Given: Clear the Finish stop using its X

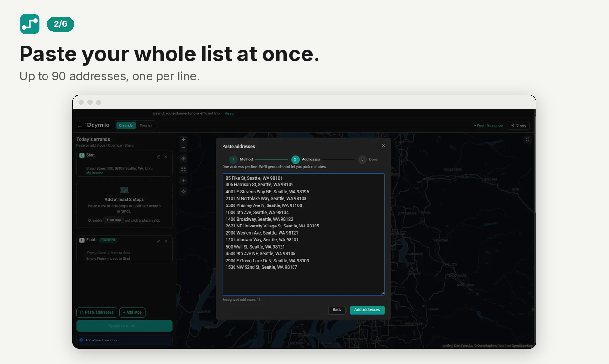Looking at the screenshot, I should pos(166,241).
